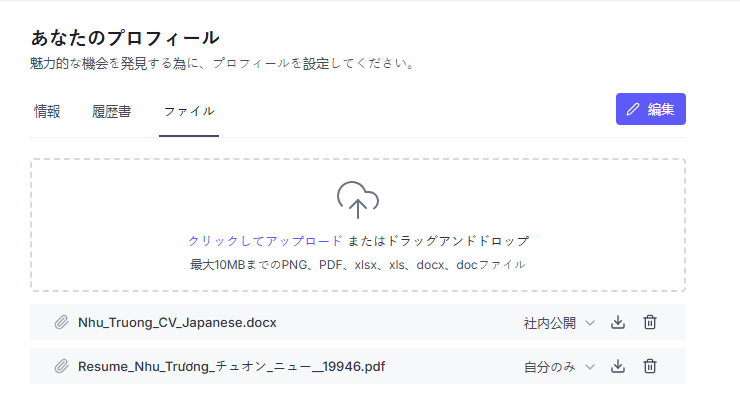Switch to the 履歴書 tab

111,112
